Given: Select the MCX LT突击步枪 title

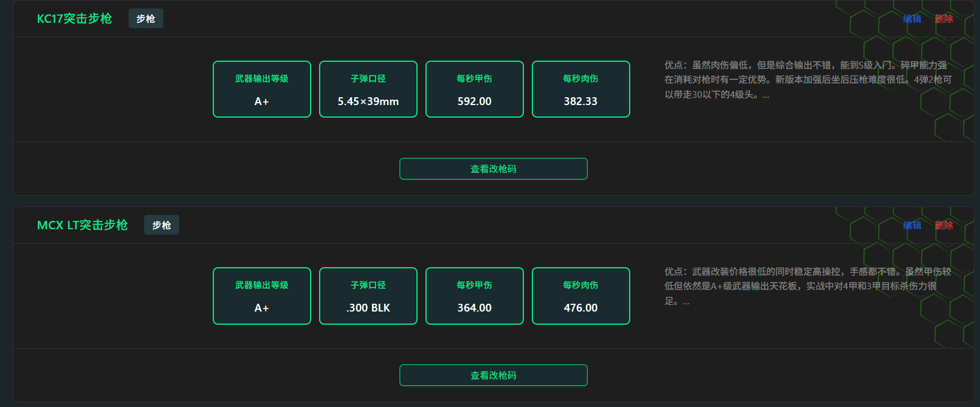Looking at the screenshot, I should [x=82, y=225].
